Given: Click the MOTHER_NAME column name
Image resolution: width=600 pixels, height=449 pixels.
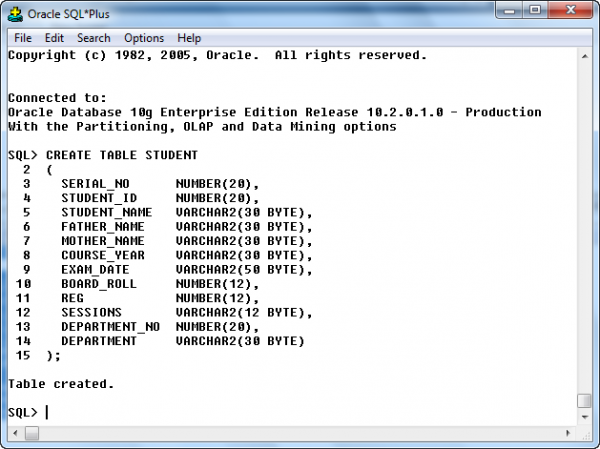Looking at the screenshot, I should coord(103,241).
